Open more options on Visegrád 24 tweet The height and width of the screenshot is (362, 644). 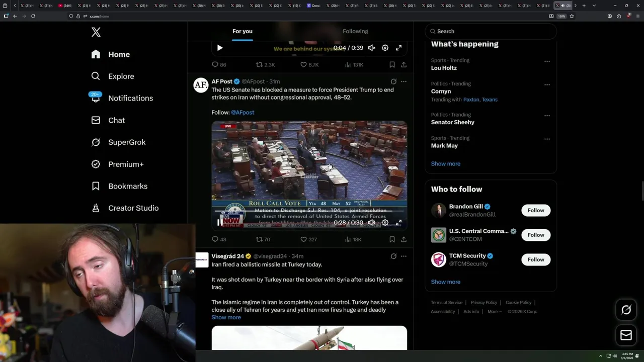point(404,256)
